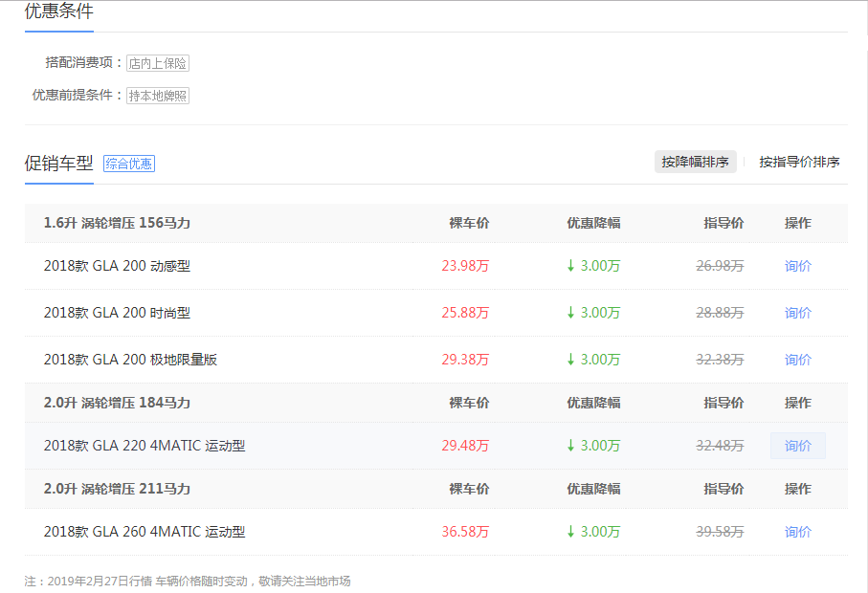Click the struck-through 26.98万 guide price
Image resolution: width=868 pixels, height=593 pixels.
point(720,266)
